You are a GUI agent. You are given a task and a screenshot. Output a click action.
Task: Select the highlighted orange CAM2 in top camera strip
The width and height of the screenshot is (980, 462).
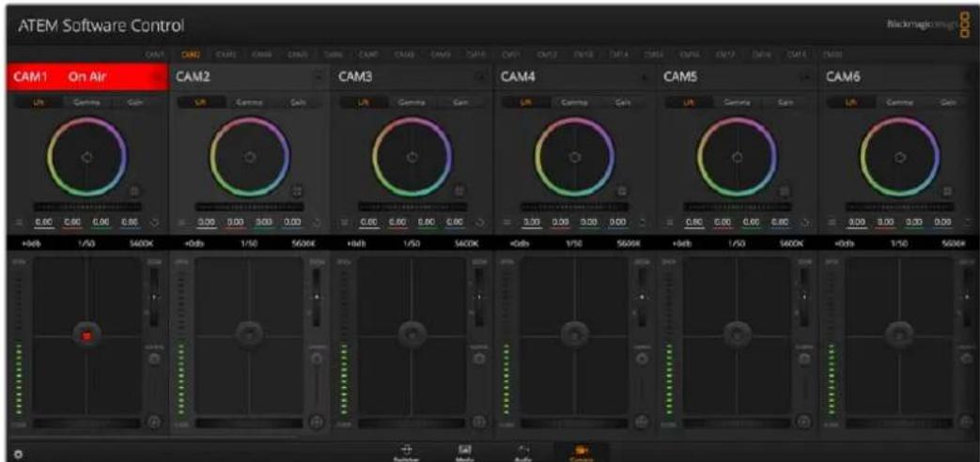(x=192, y=55)
